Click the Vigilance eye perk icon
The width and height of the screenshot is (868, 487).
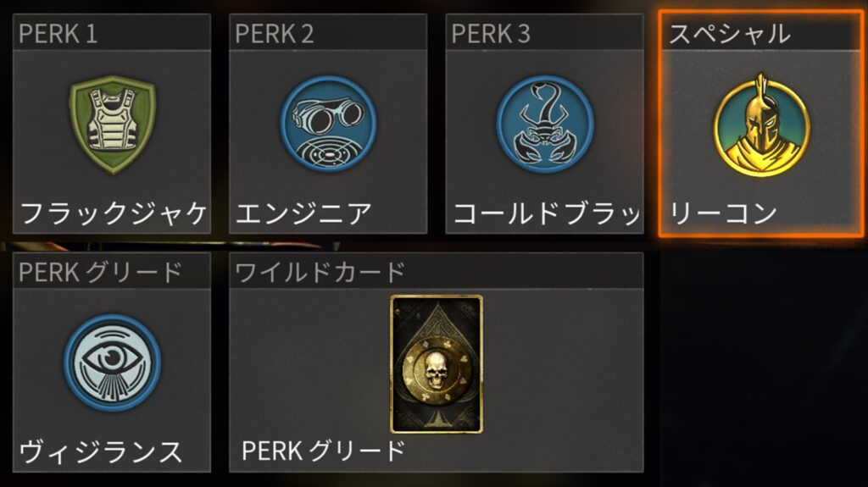pyautogui.click(x=113, y=362)
